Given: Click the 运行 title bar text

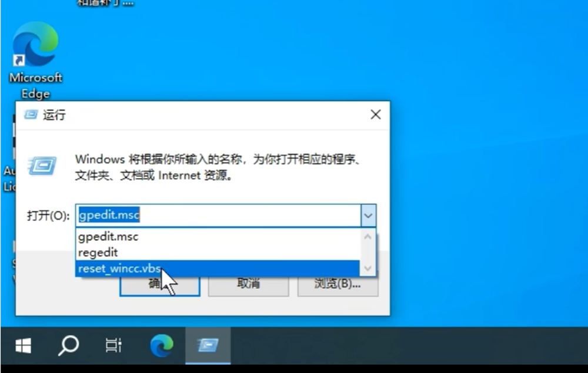Looking at the screenshot, I should (x=54, y=115).
